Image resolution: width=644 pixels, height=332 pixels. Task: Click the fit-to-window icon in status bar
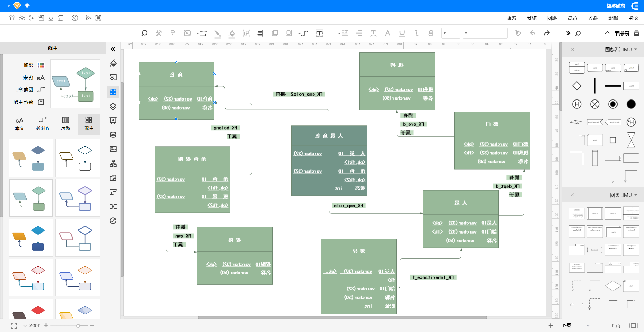(x=14, y=326)
